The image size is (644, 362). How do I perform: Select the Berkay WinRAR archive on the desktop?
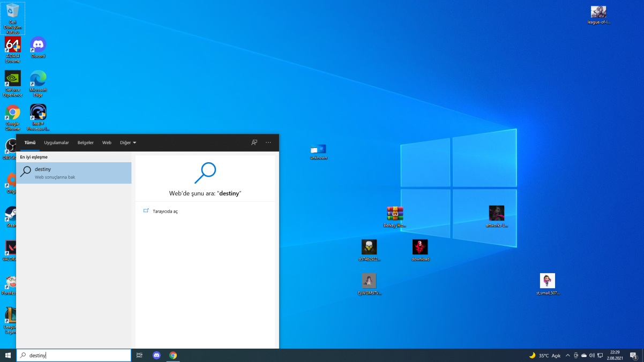(395, 217)
